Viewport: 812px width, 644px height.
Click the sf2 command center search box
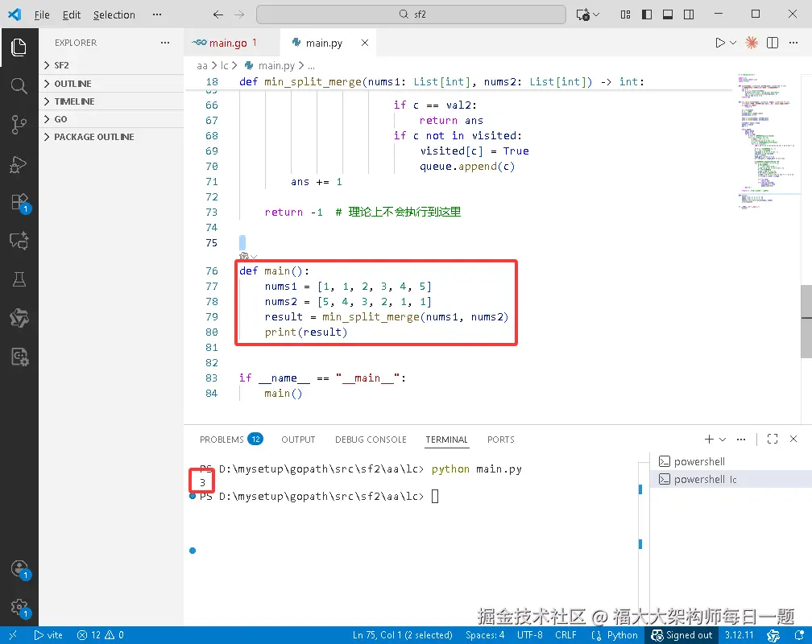[411, 14]
